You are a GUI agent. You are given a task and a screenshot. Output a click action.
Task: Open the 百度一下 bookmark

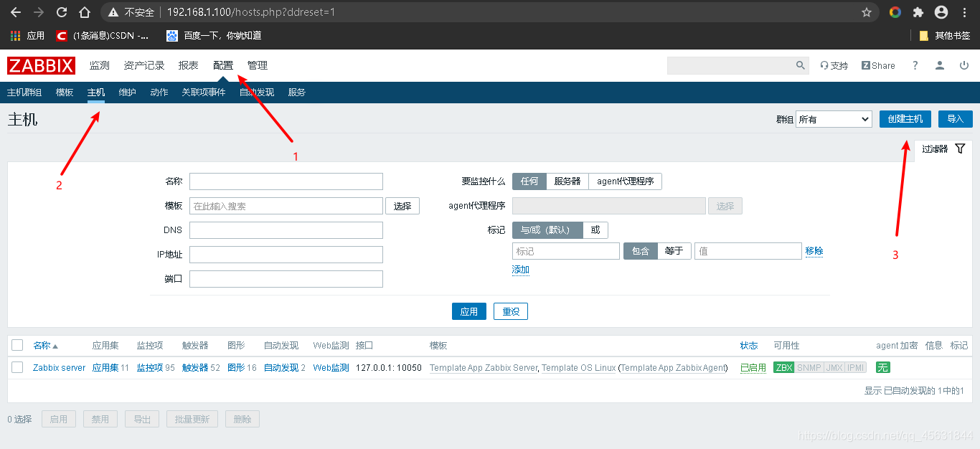214,35
